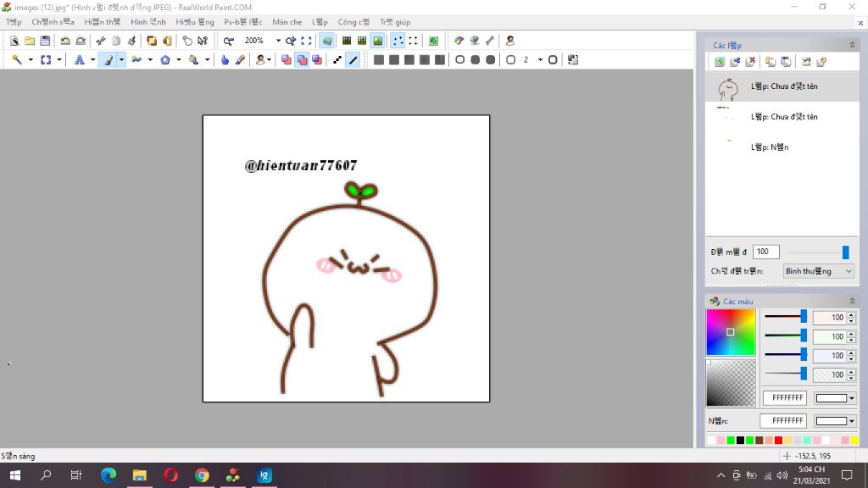Click the layer opacity value field
This screenshot has width=868, height=488.
[766, 252]
